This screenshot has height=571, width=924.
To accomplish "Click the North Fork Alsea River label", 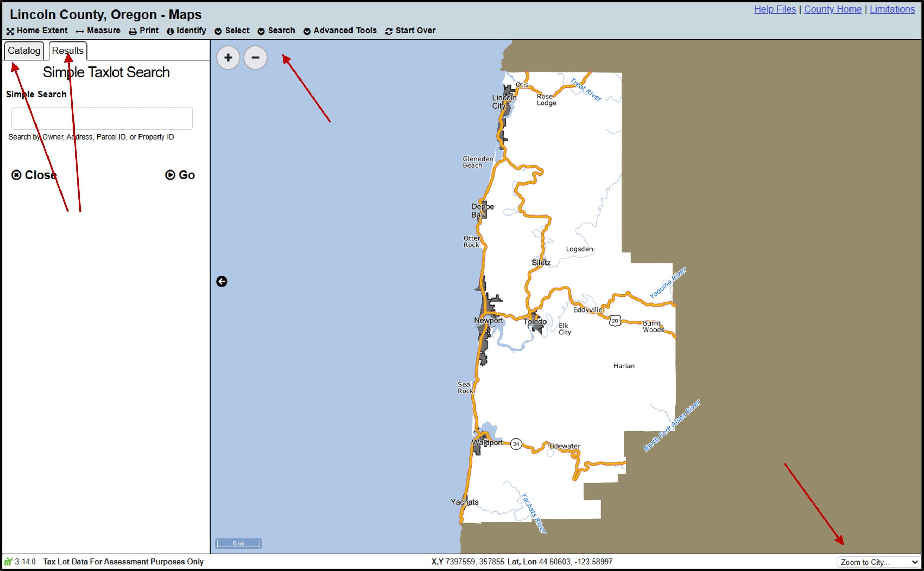I will pos(672,425).
